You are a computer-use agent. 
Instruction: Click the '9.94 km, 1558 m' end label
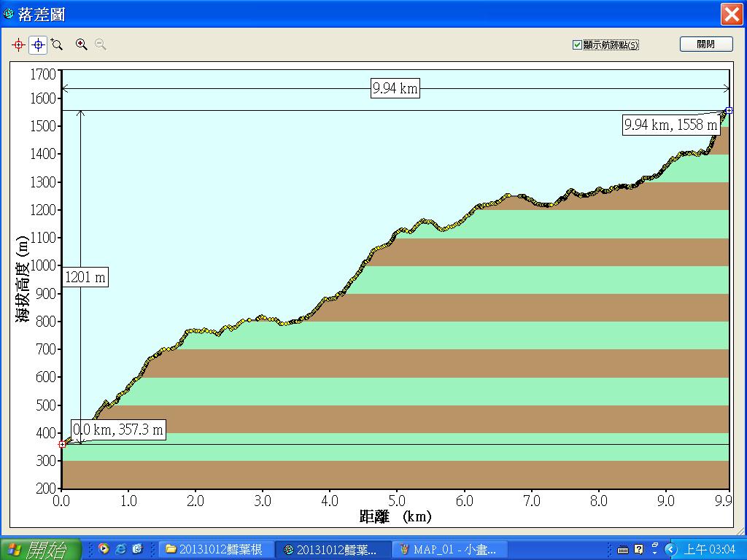[671, 125]
